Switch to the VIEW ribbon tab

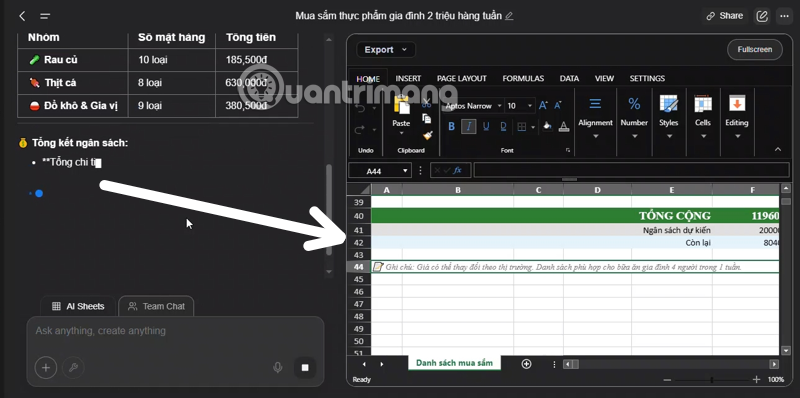[x=604, y=79]
